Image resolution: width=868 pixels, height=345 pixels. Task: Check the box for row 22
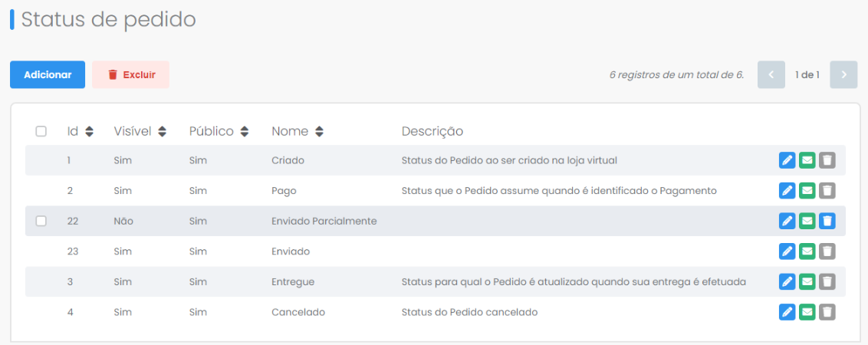(41, 221)
